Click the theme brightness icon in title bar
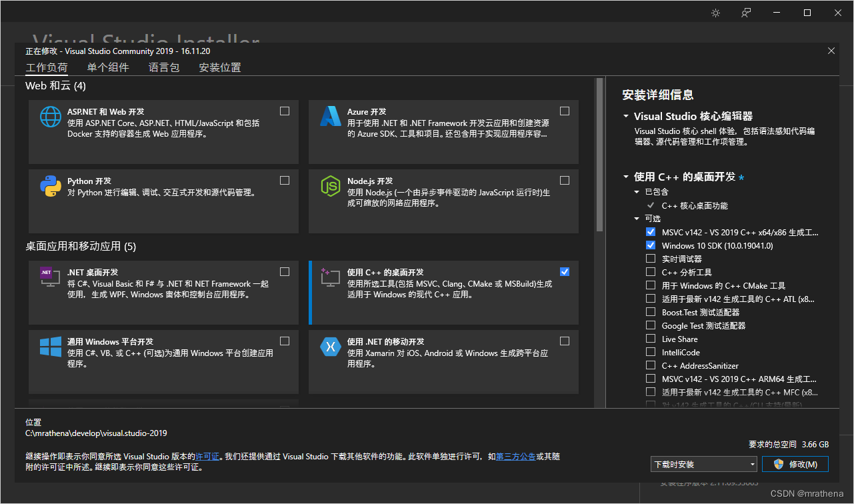This screenshot has height=504, width=854. click(715, 13)
